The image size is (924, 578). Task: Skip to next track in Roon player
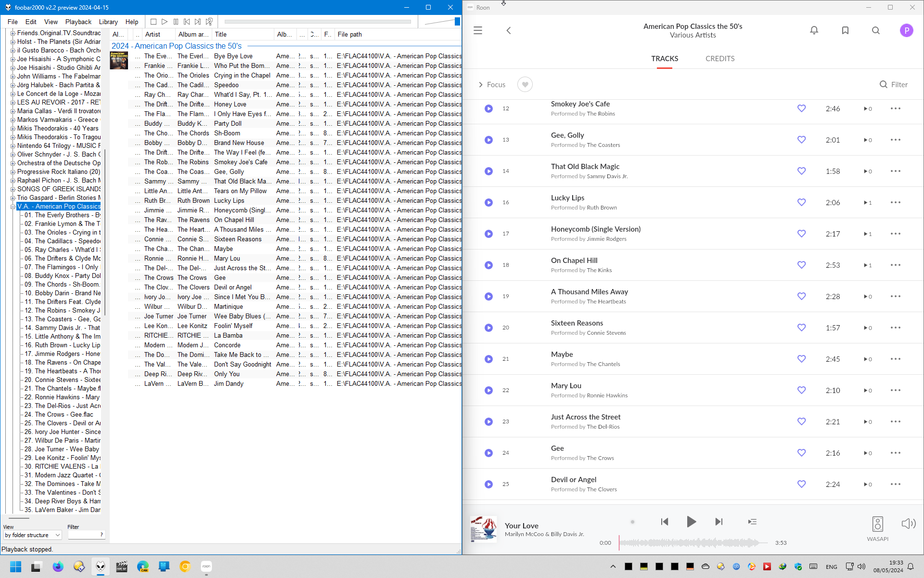point(719,522)
